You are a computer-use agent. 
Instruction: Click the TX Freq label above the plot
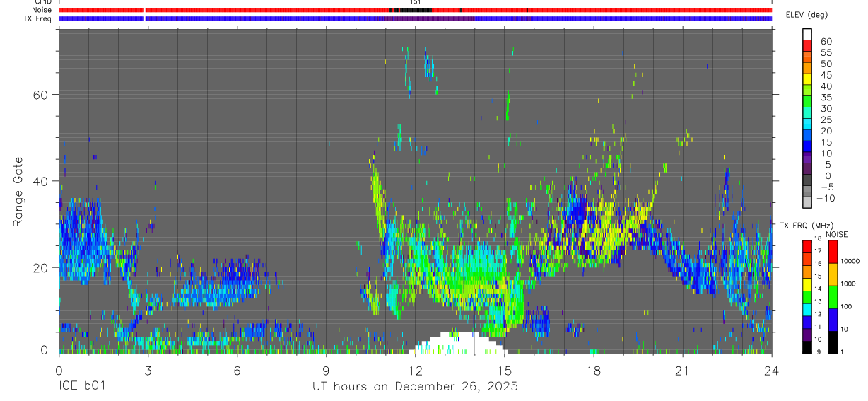38,18
